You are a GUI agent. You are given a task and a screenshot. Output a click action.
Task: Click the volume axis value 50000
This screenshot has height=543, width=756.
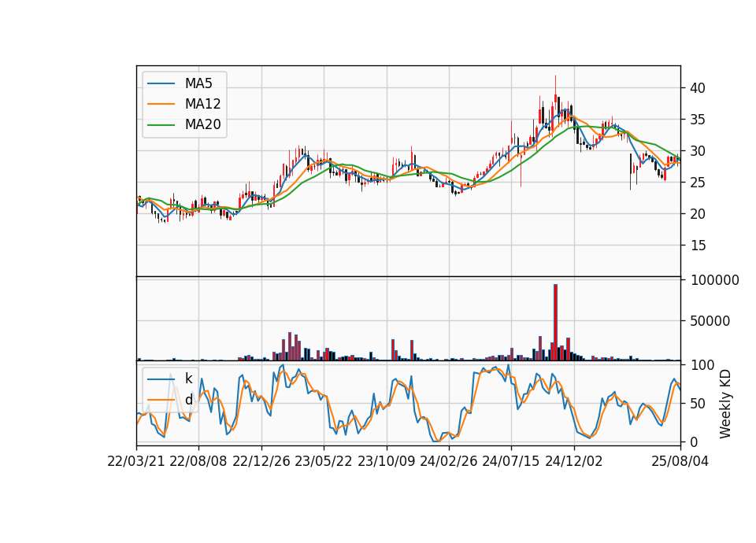point(710,321)
